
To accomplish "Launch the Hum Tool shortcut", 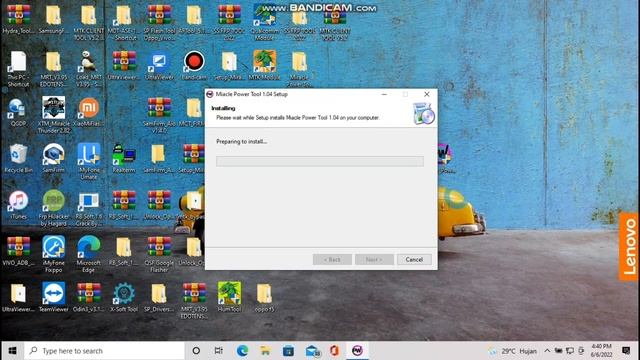I will (229, 297).
